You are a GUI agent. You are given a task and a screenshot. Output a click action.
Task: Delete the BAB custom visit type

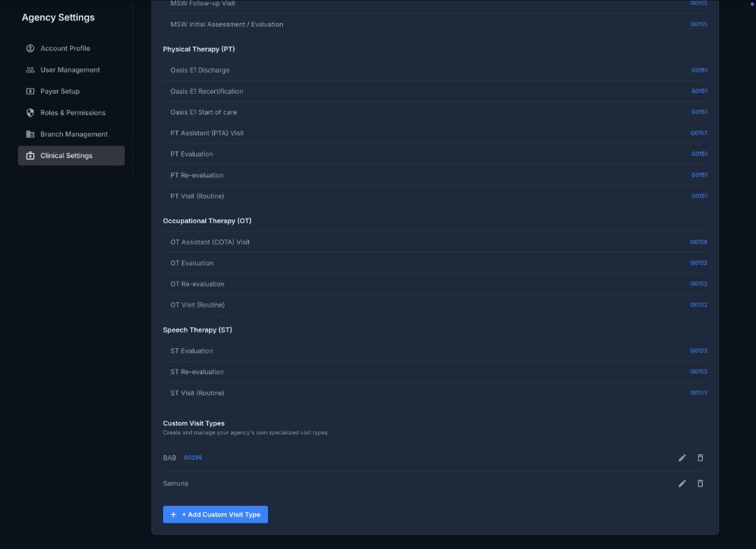coord(700,458)
